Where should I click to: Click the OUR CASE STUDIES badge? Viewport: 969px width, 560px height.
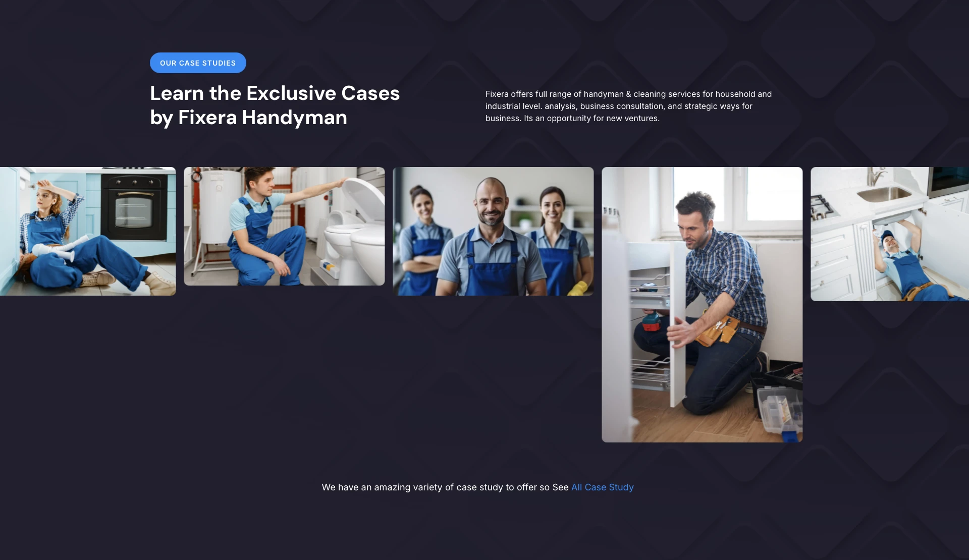tap(198, 63)
